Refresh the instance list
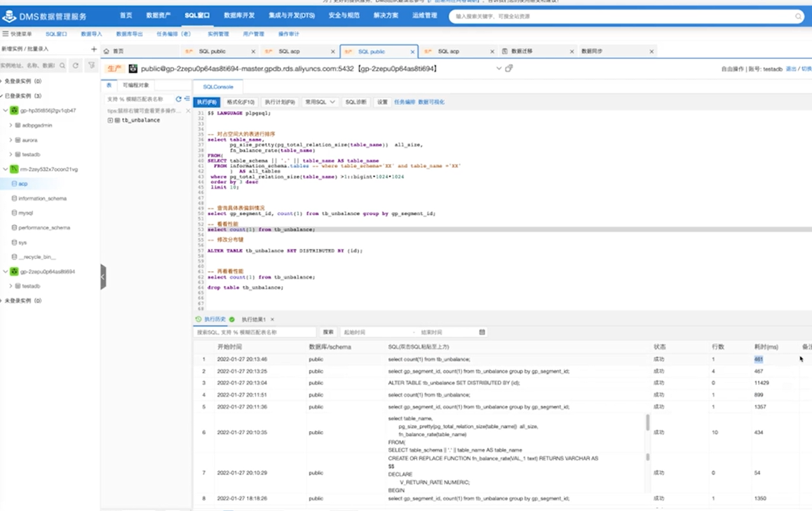The image size is (812, 511). click(x=76, y=65)
